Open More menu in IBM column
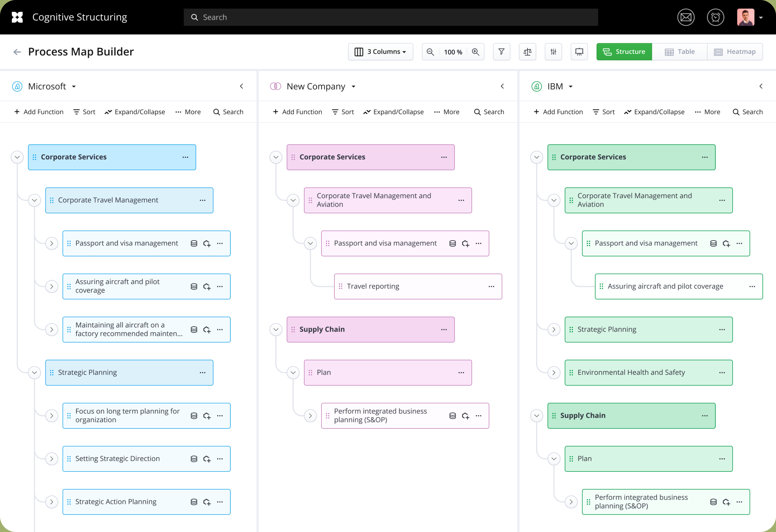The image size is (776, 532). [x=707, y=112]
